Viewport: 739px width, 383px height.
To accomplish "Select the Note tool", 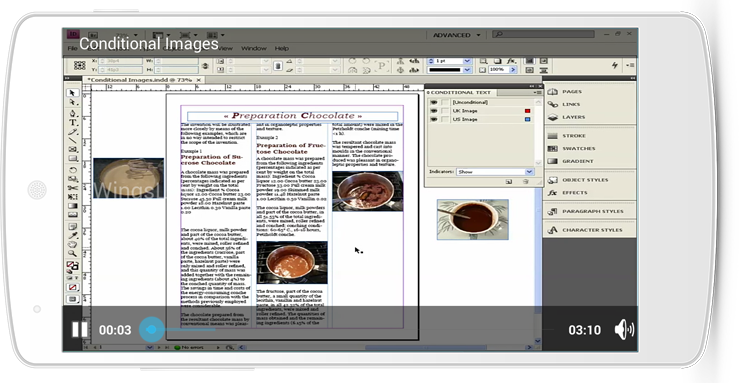I will pos(72,227).
